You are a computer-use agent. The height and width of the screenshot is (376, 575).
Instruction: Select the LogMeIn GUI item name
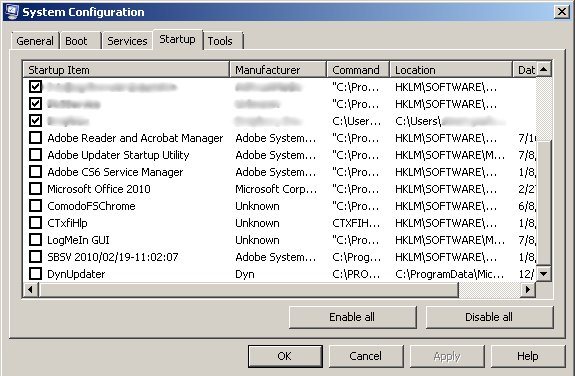click(x=78, y=240)
